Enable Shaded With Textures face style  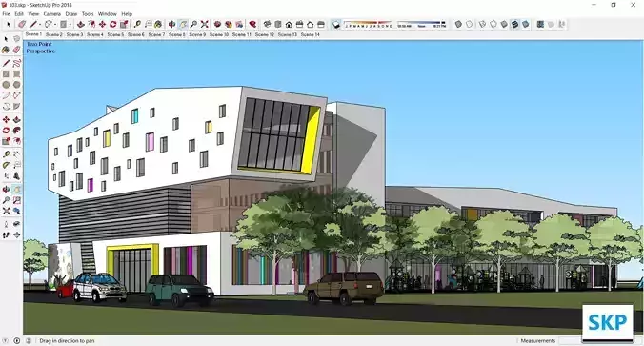pyautogui.click(x=514, y=24)
